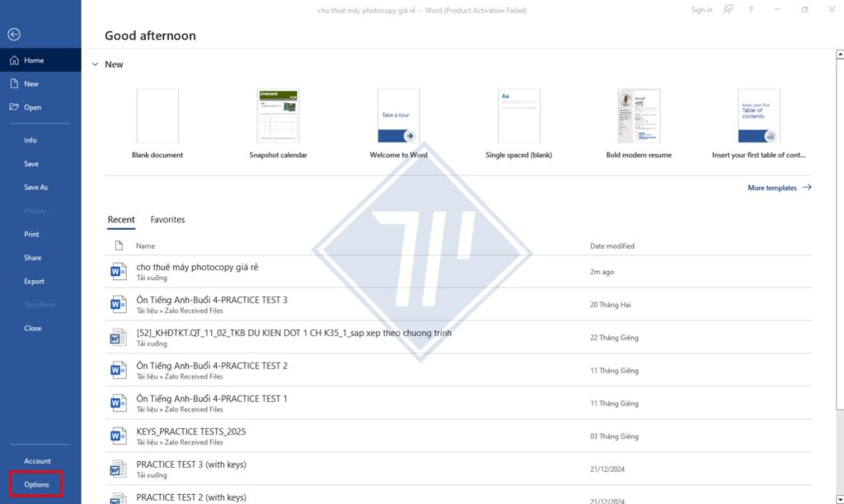Viewport: 844px width, 504px height.
Task: Click the back arrow icon in sidebar
Action: click(x=14, y=35)
